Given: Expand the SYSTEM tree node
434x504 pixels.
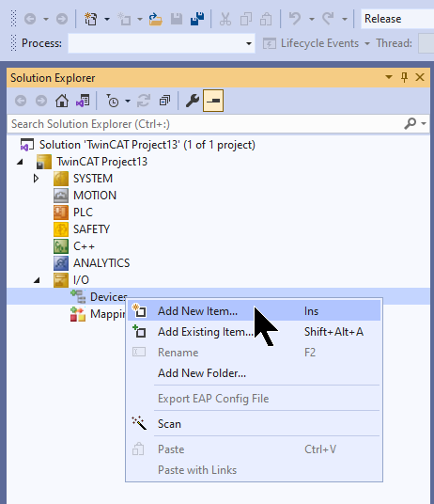Looking at the screenshot, I should click(36, 179).
